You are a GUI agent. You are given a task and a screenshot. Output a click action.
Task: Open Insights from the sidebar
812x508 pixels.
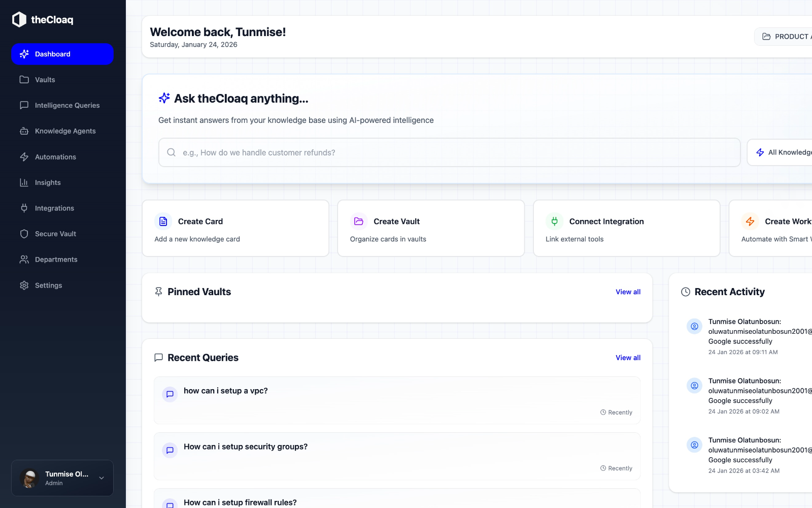click(62, 182)
